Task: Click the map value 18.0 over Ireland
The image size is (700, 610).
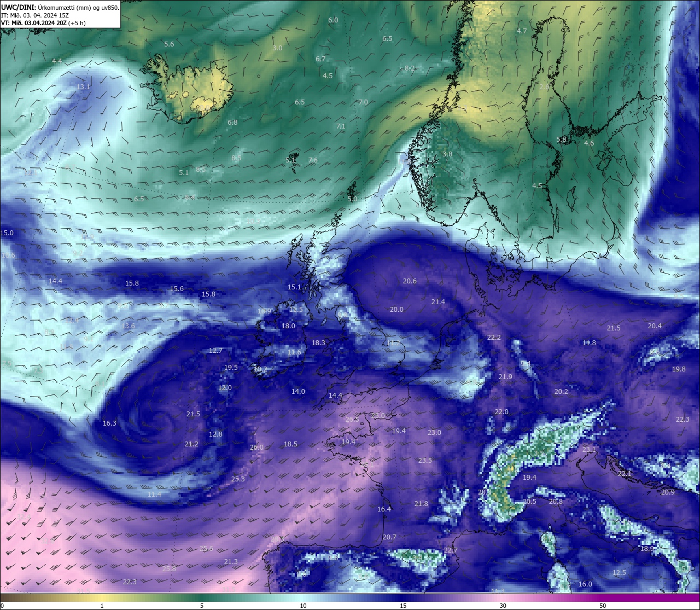Action: point(288,326)
